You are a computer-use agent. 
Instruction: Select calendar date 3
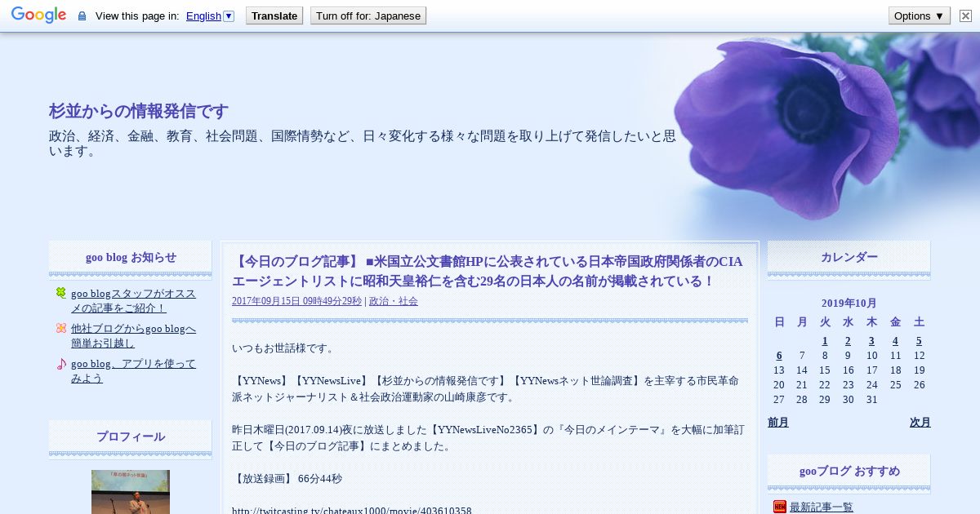[871, 341]
